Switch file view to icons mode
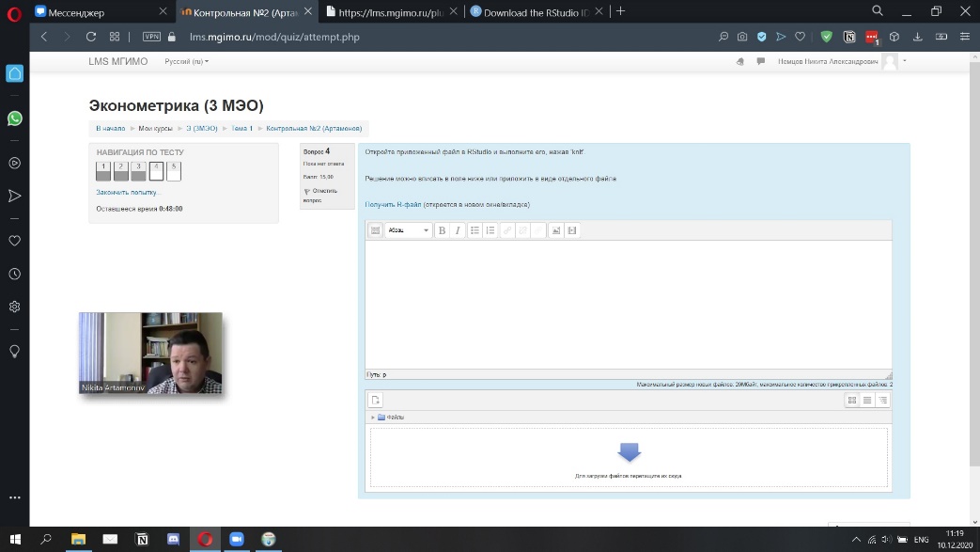This screenshot has width=980, height=552. [852, 400]
